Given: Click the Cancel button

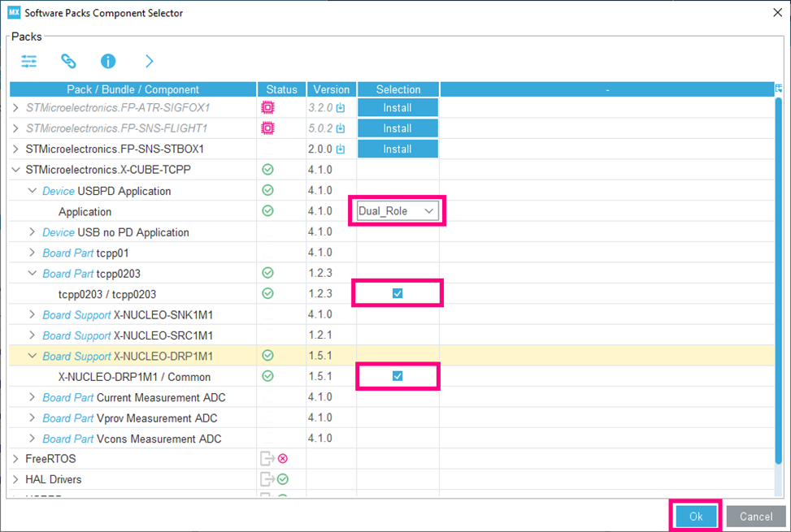Looking at the screenshot, I should [x=756, y=517].
